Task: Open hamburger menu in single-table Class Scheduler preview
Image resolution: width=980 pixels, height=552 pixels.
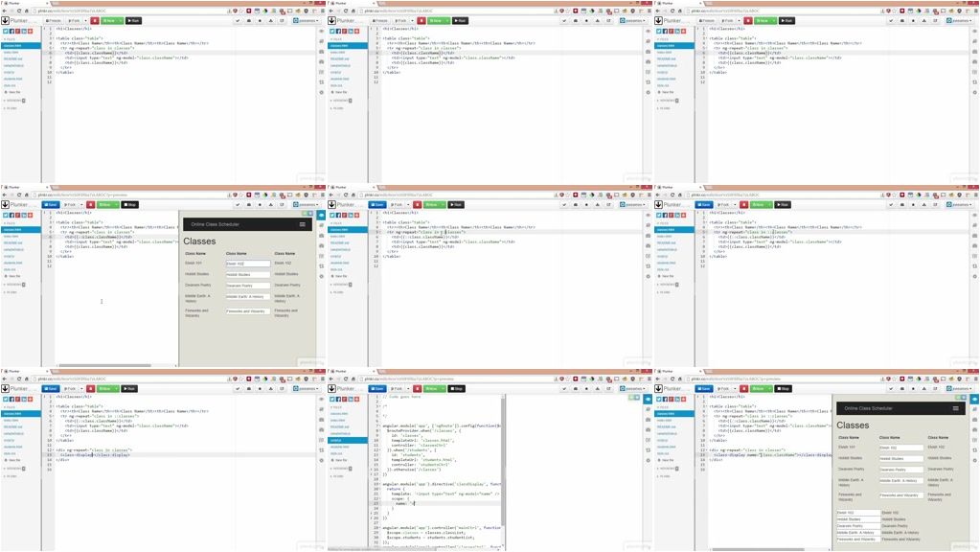Action: [x=303, y=224]
